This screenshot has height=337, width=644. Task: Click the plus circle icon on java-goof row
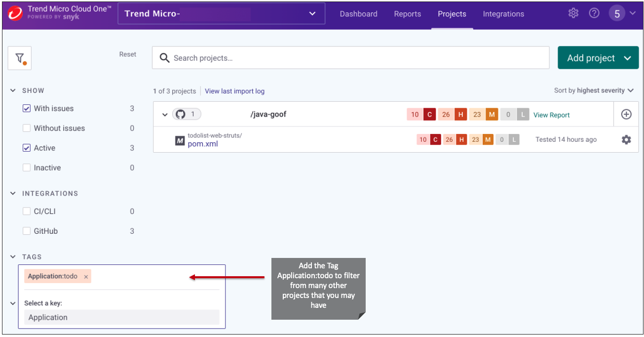tap(626, 115)
